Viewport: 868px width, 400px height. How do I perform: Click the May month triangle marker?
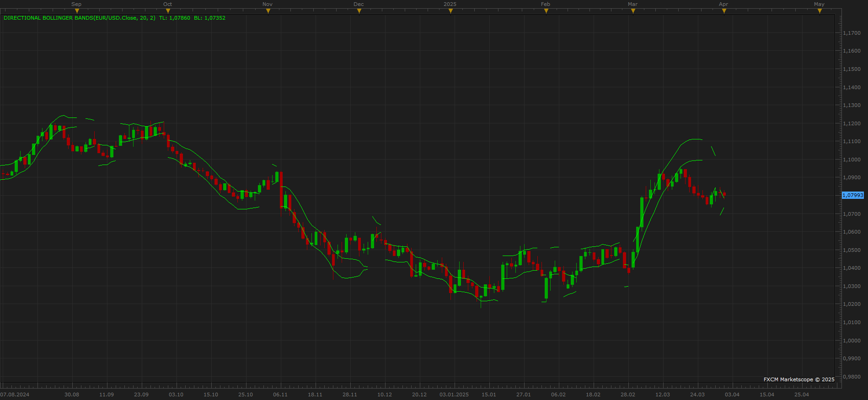pos(820,11)
